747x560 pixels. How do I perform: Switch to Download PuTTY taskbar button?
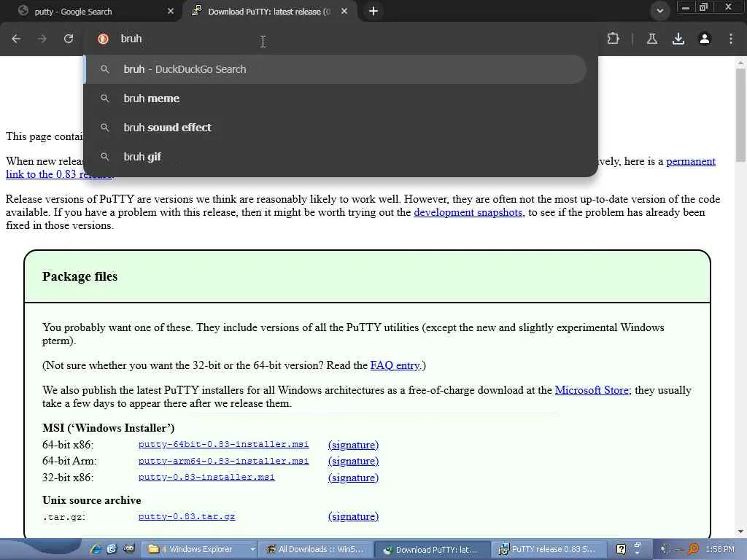(x=432, y=550)
